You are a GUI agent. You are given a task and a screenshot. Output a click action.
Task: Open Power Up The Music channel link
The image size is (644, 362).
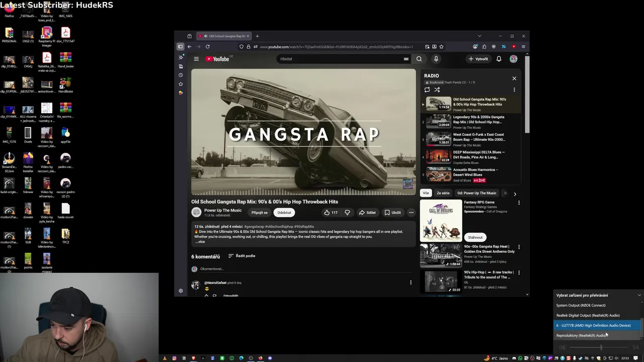pos(223,210)
